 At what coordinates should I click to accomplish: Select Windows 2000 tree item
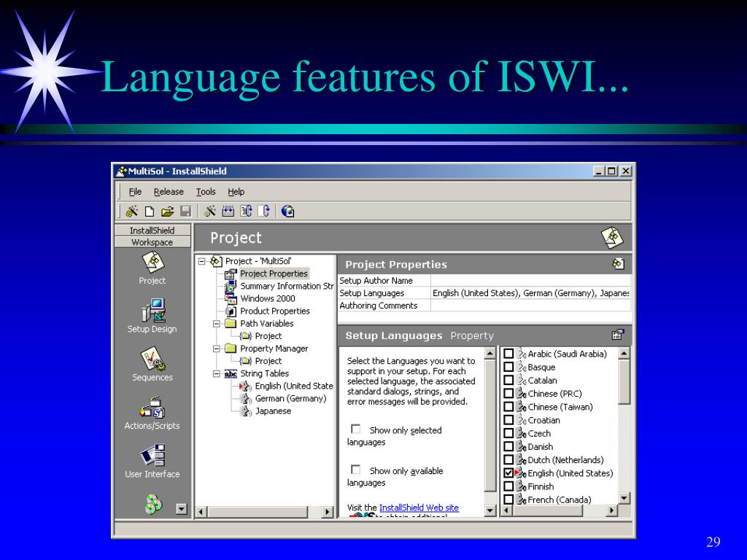[x=268, y=298]
